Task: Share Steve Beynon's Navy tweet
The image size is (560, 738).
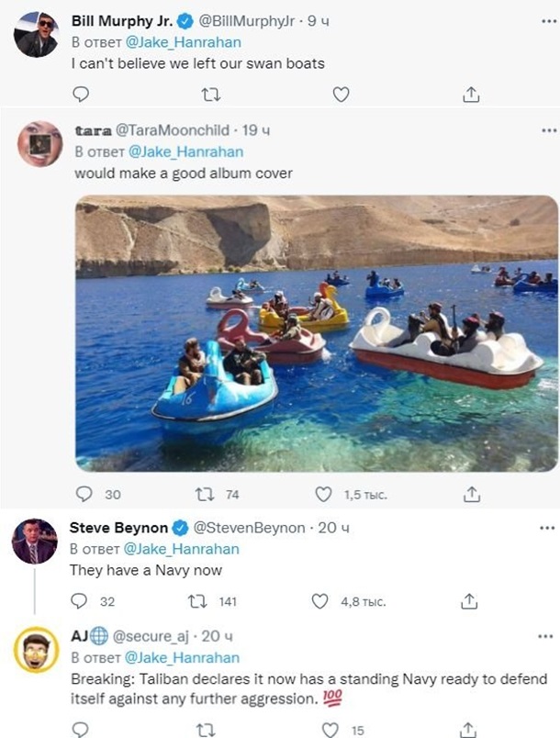Action: click(468, 602)
